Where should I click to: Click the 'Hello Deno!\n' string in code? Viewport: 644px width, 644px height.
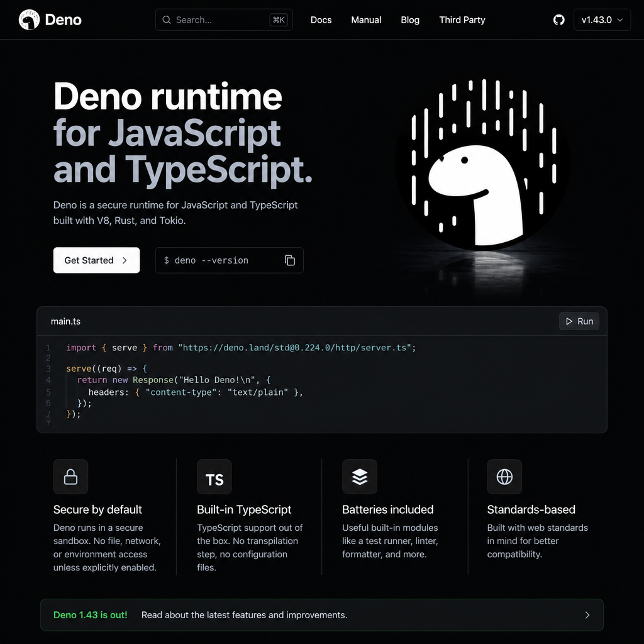217,380
